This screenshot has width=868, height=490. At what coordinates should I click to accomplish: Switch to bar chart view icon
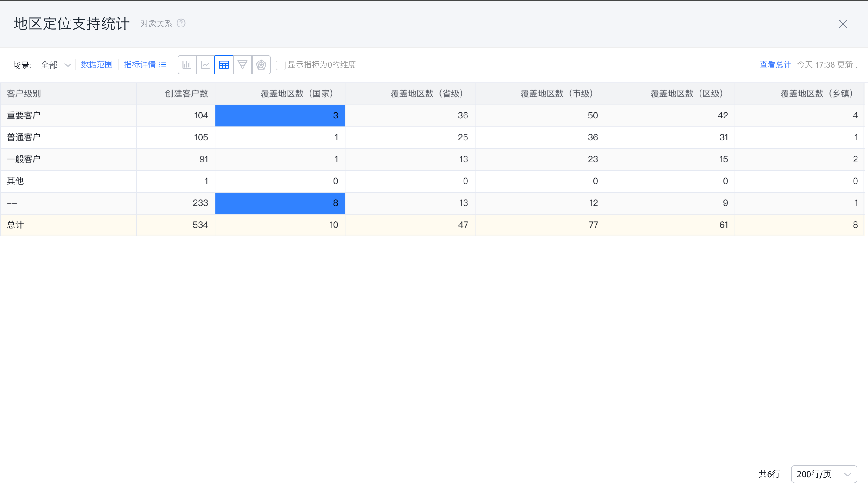[187, 65]
